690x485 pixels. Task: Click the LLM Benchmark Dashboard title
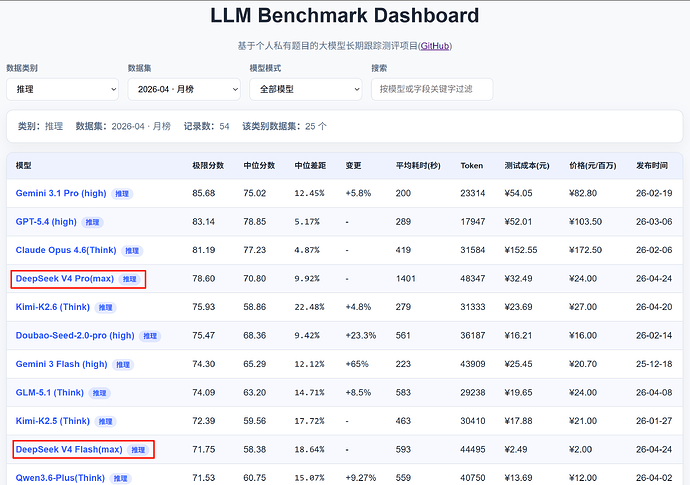coord(345,15)
